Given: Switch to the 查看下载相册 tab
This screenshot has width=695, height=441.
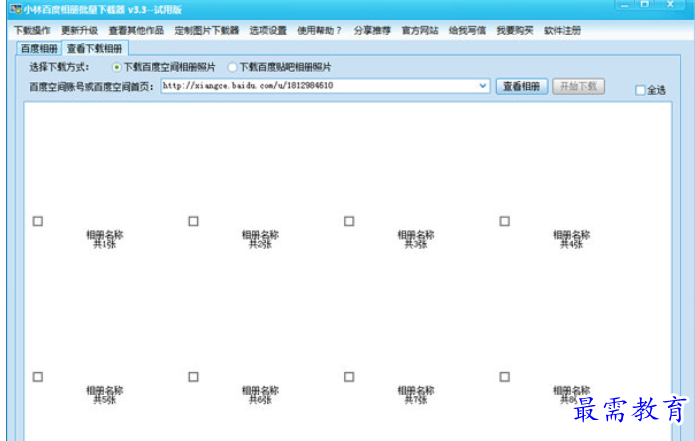Looking at the screenshot, I should pos(94,48).
